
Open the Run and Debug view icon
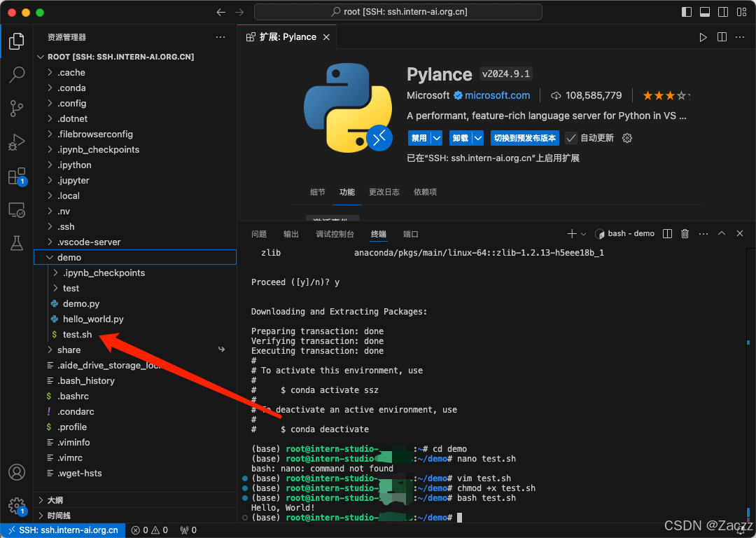click(x=16, y=143)
